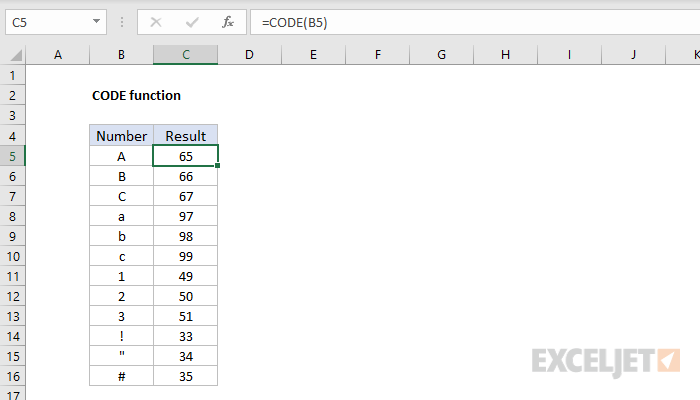This screenshot has height=400, width=700.
Task: Select the cell containing letter B
Action: tap(121, 178)
